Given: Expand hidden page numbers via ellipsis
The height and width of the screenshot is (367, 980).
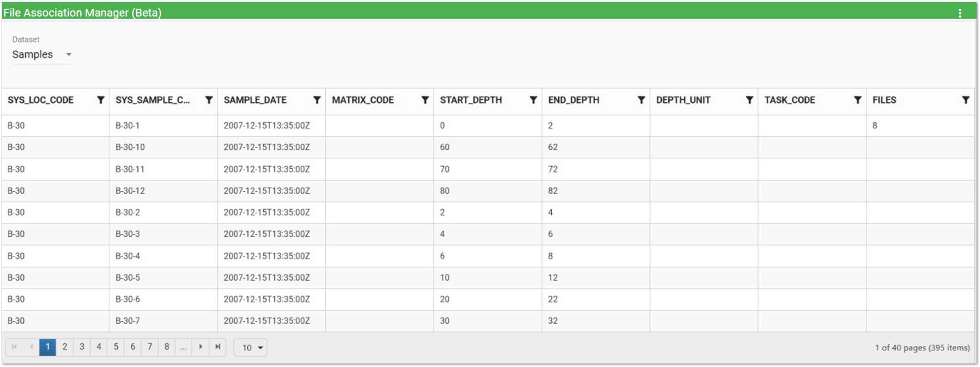Looking at the screenshot, I should point(184,347).
